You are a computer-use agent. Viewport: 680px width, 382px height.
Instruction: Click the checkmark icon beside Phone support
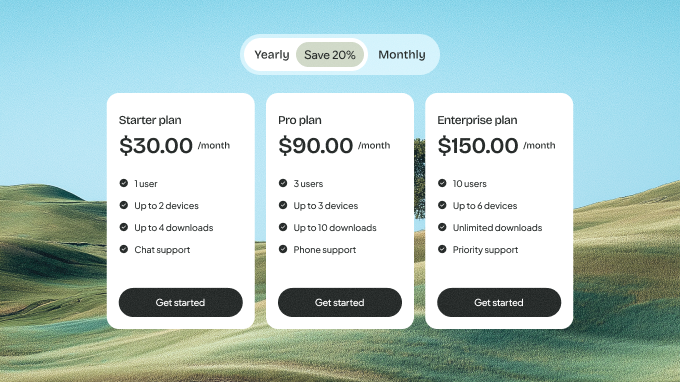pos(283,249)
